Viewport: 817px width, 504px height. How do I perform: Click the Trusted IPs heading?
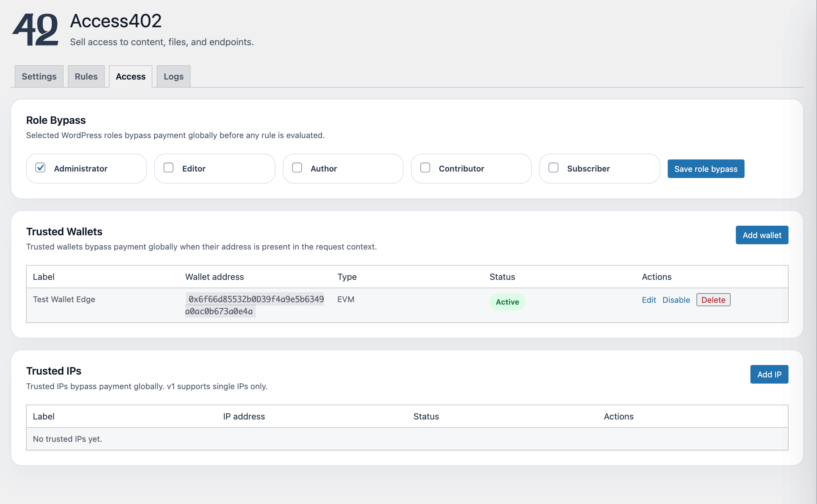[x=54, y=371]
